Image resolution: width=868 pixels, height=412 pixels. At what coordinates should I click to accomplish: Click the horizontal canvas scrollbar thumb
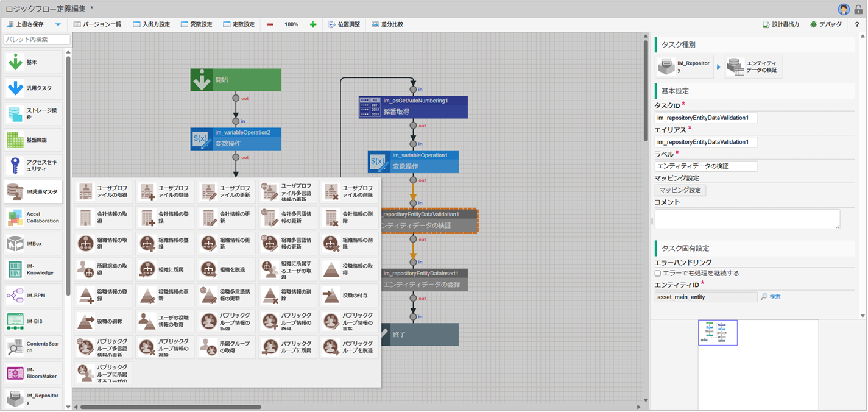coord(171,407)
